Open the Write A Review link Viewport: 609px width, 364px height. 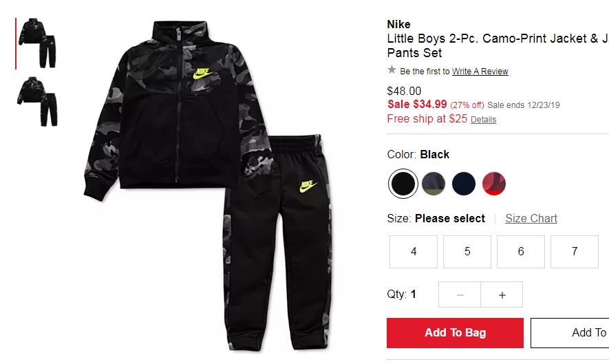point(480,72)
